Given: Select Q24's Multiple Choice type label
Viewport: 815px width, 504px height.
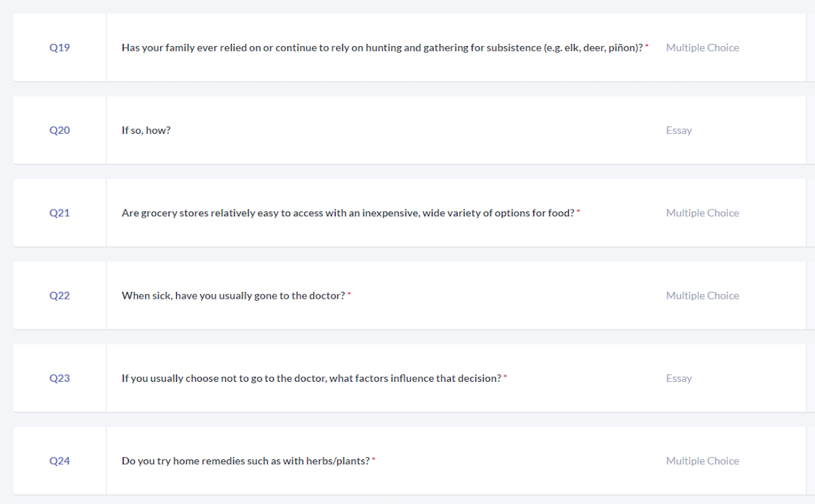Looking at the screenshot, I should coord(702,461).
